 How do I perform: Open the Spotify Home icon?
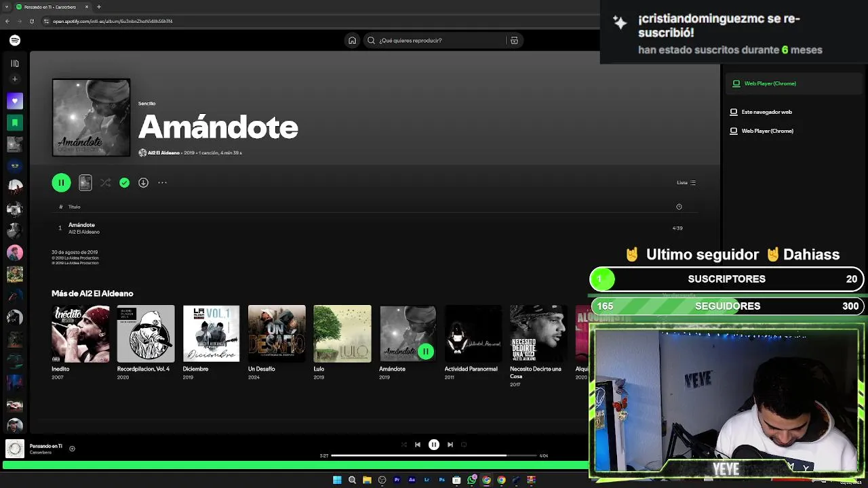click(352, 41)
